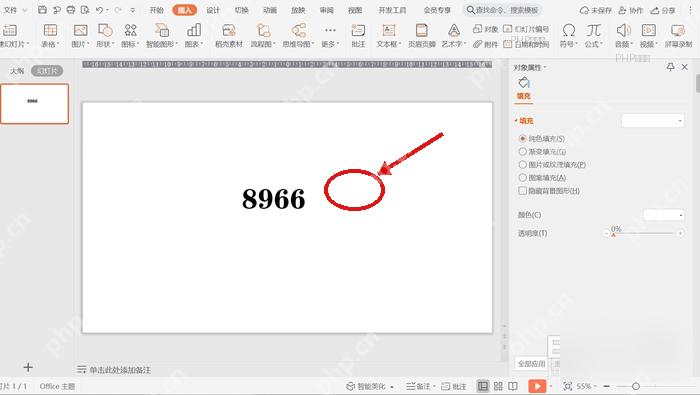Insert a 流程图 flowchart

pos(262,36)
